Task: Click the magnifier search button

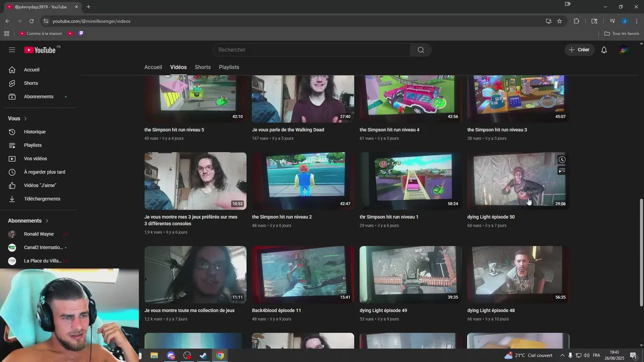Action: coord(421,50)
